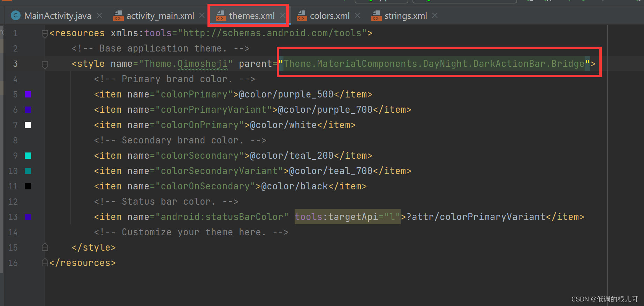The width and height of the screenshot is (644, 306).
Task: Collapse the resources tag fold on line 1
Action: point(45,34)
